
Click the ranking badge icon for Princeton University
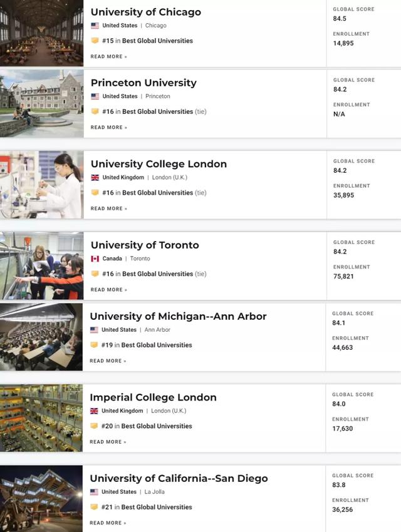tap(95, 111)
